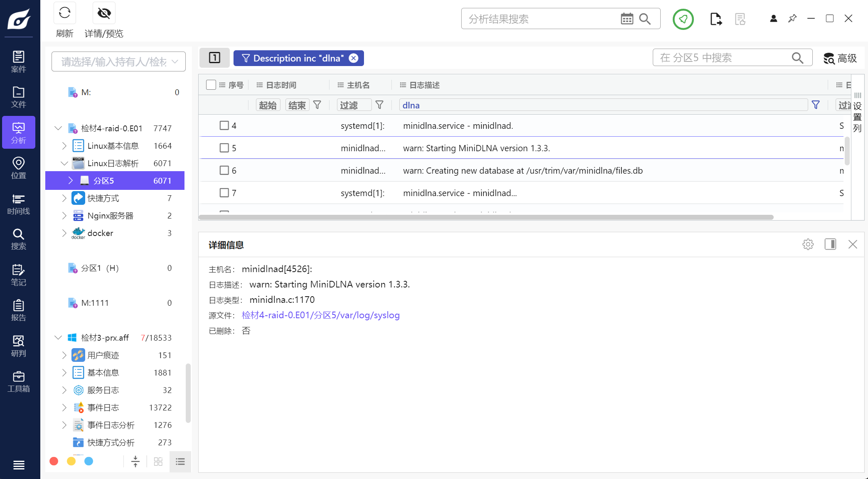Open the holder/evidence selection dropdown
This screenshot has height=479, width=868.
click(118, 62)
